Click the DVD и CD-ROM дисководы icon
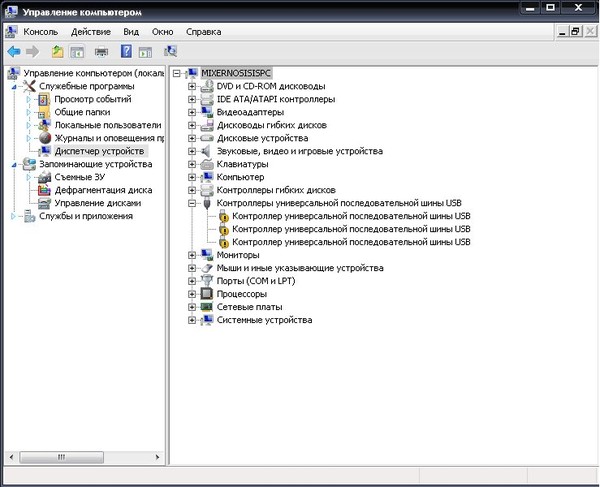The height and width of the screenshot is (487, 600). 207,86
